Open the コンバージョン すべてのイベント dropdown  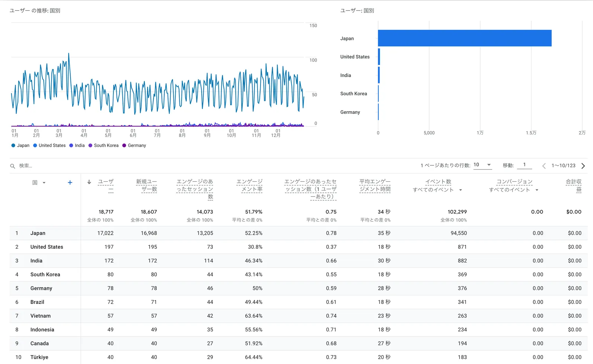537,190
